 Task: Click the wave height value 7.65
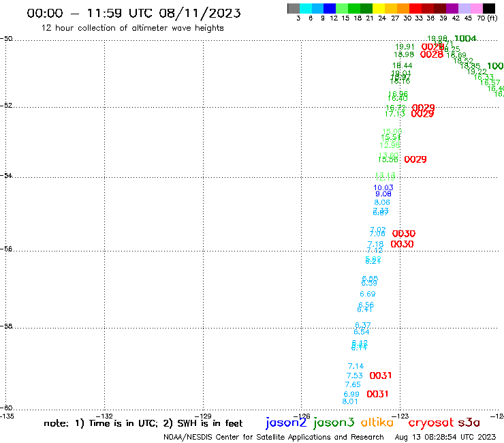click(x=353, y=384)
